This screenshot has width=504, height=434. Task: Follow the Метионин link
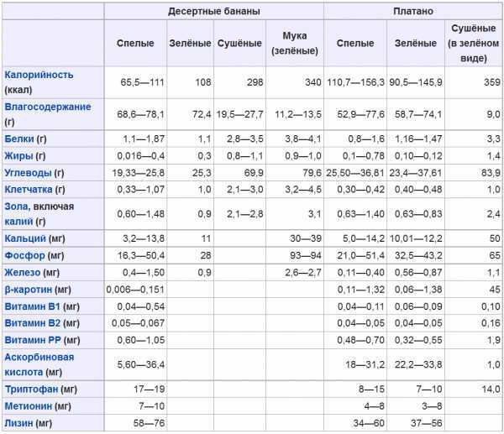coord(29,406)
